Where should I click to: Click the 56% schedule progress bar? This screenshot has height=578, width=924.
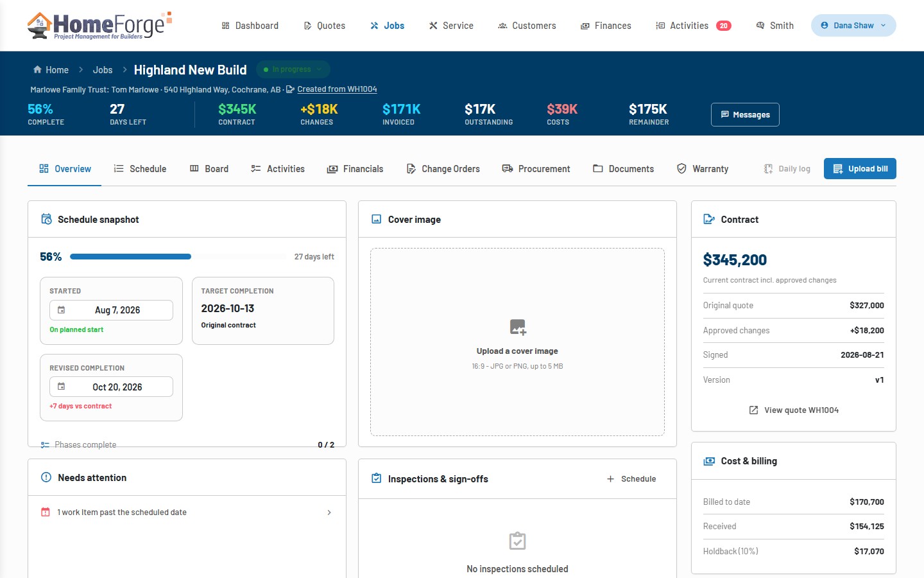(x=178, y=257)
